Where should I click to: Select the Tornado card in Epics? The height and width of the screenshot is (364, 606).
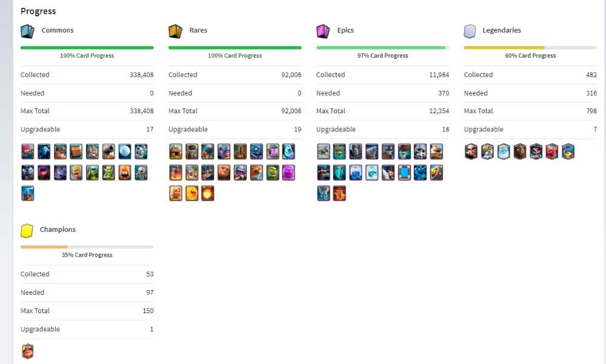pos(324,194)
